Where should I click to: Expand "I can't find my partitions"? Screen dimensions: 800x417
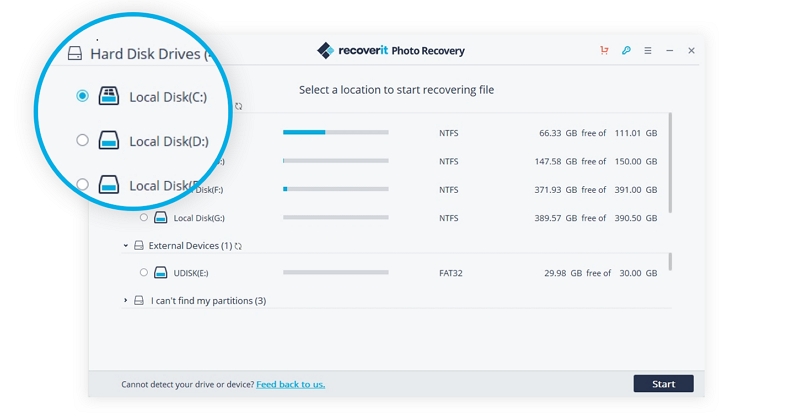tap(126, 300)
